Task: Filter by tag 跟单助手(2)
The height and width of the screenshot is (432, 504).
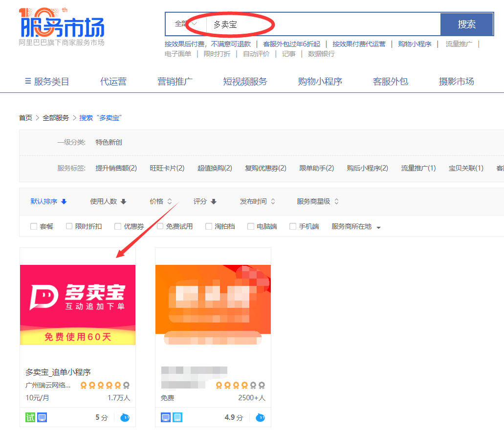Action: [317, 168]
